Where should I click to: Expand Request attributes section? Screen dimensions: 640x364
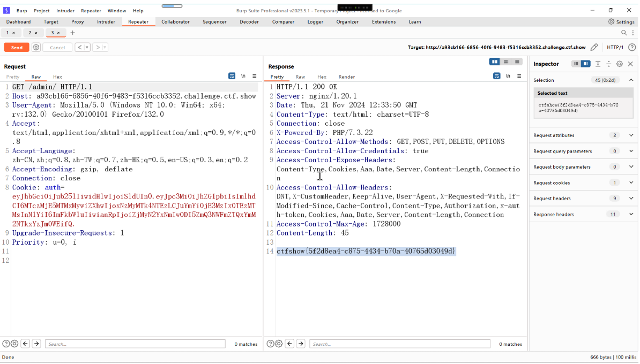pyautogui.click(x=631, y=135)
